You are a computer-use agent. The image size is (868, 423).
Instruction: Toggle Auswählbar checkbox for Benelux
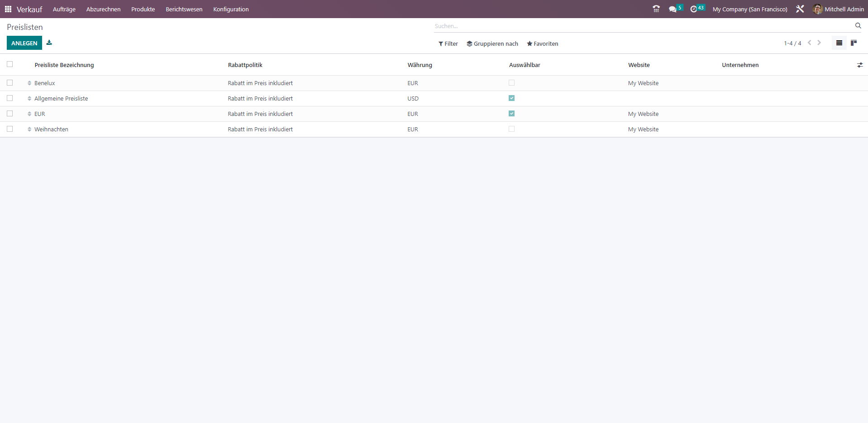[512, 83]
